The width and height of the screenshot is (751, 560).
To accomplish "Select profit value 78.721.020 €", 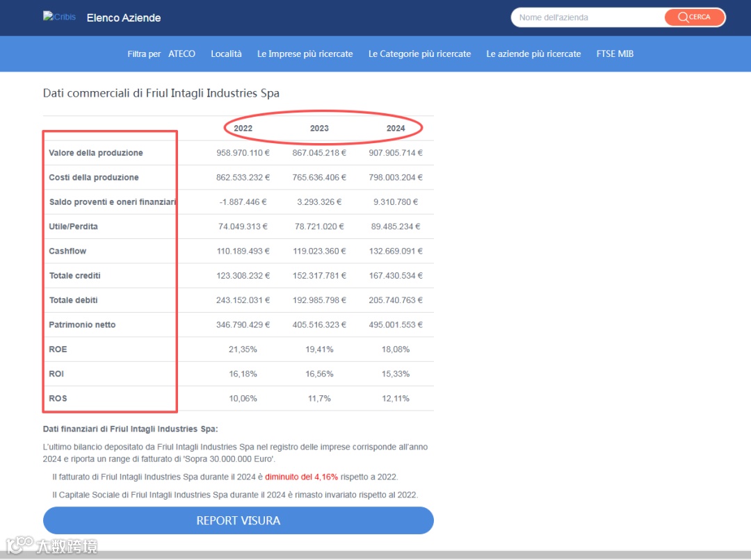I will 319,227.
